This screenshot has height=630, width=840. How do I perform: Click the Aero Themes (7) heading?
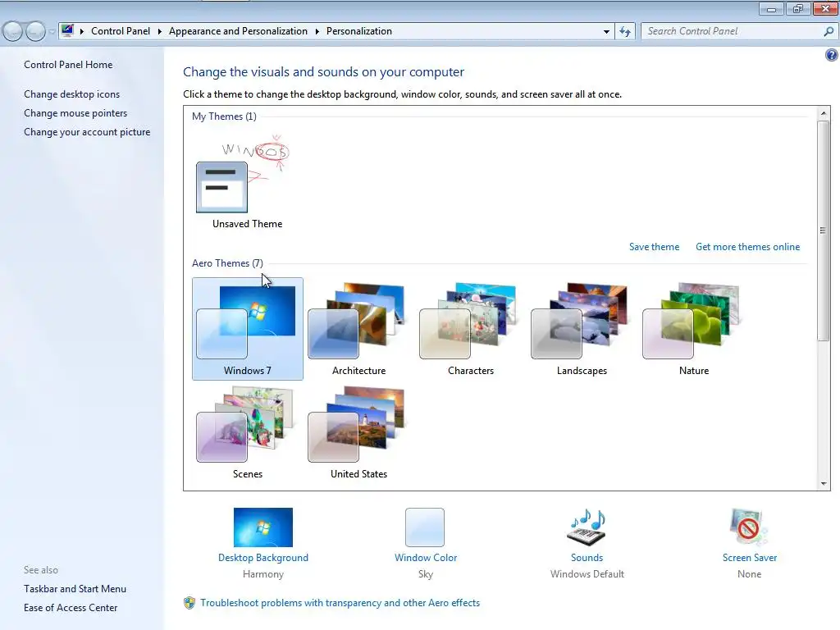point(227,263)
